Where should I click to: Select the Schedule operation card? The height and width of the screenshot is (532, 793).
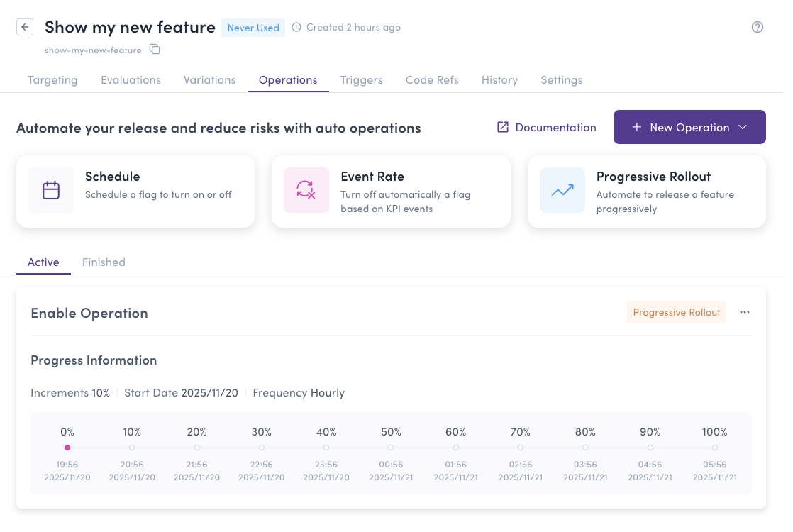click(x=135, y=192)
